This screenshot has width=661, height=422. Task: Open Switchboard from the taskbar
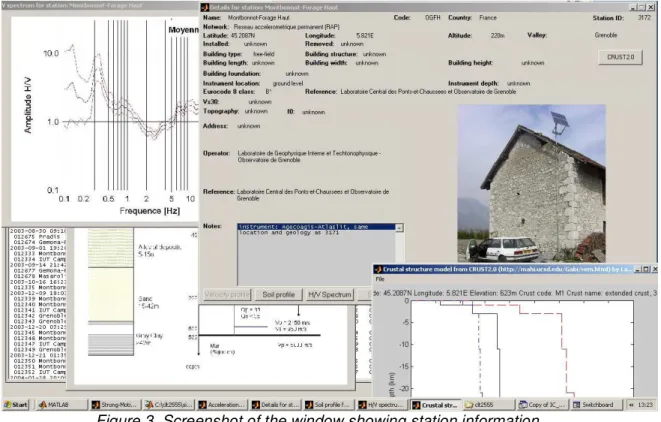(596, 405)
